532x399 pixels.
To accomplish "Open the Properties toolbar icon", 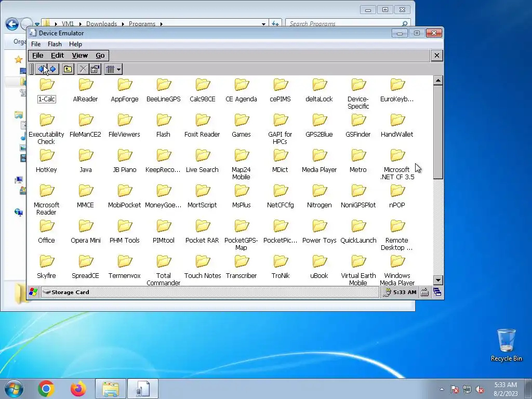I will [x=96, y=69].
